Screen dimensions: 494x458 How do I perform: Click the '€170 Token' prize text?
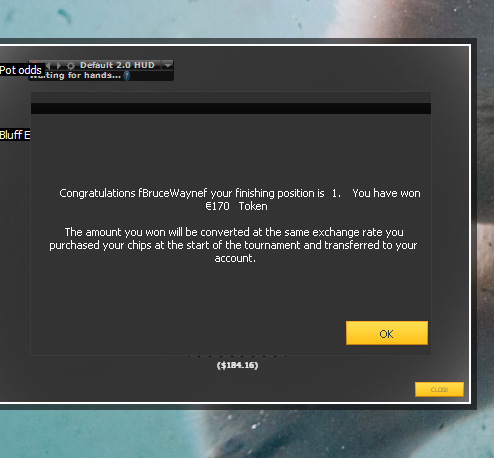point(236,206)
